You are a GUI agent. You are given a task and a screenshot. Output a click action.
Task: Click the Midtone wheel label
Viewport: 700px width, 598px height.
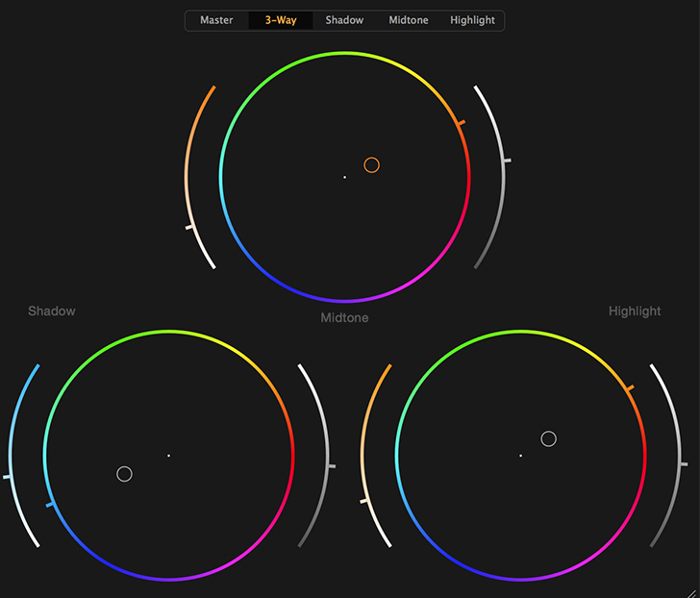(x=344, y=317)
